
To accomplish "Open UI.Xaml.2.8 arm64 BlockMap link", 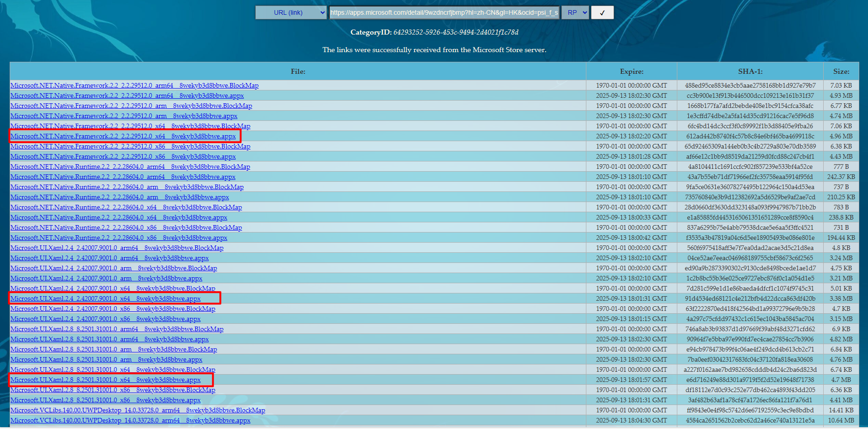I will (x=117, y=329).
